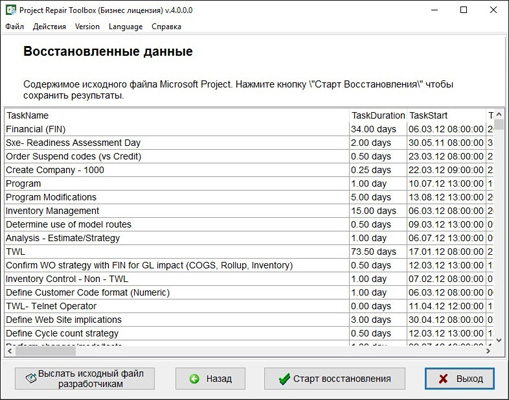Select 'Program Modifications' row
509x400 pixels.
point(249,197)
